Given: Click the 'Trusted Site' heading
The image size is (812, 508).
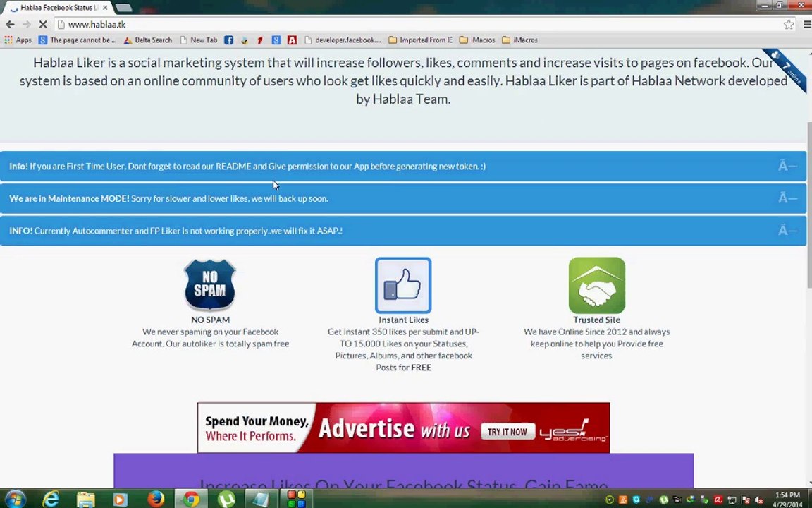Looking at the screenshot, I should click(596, 320).
